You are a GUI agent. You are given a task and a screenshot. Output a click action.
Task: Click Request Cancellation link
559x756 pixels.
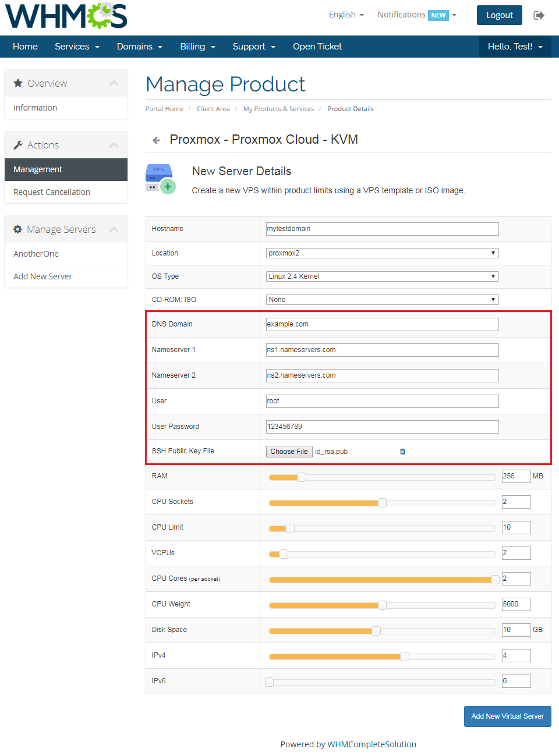click(66, 192)
